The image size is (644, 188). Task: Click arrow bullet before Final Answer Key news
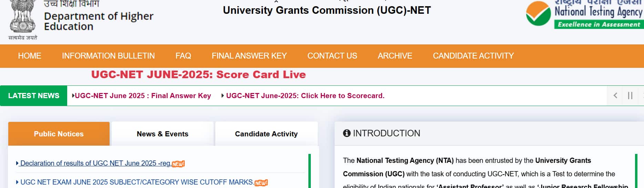point(73,95)
